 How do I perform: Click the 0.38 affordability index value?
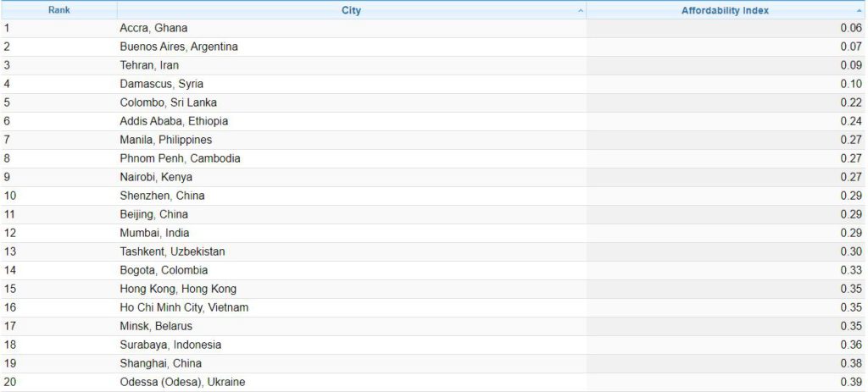(851, 363)
